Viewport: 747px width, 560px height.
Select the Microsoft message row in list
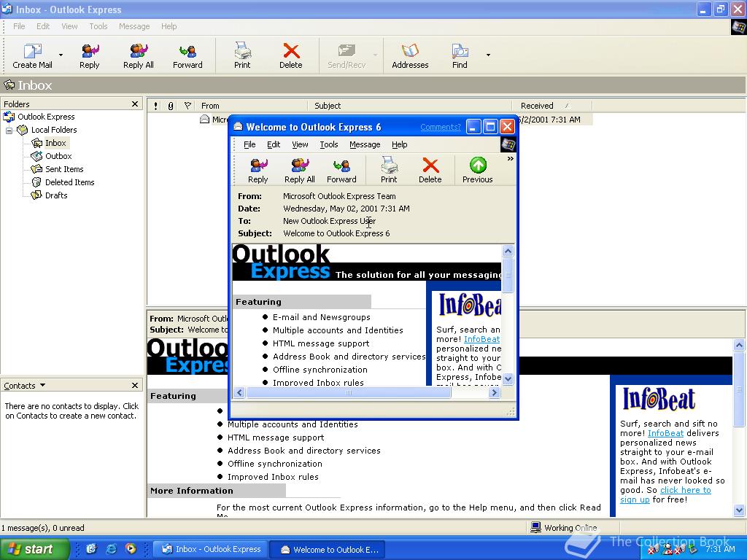point(395,120)
